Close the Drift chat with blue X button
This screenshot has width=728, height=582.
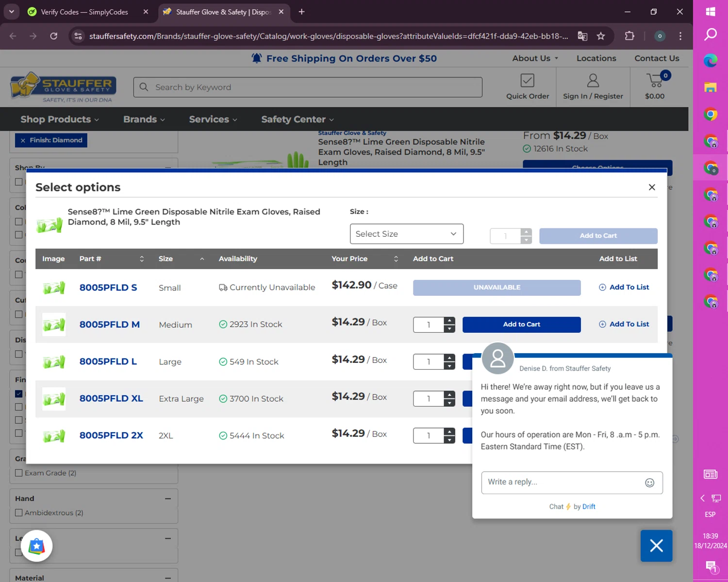pos(656,546)
